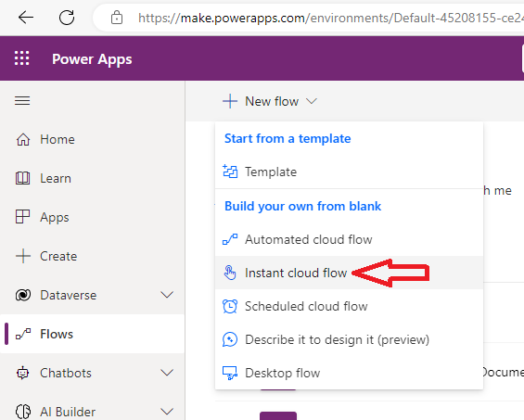Screen dimensions: 524x420
Task: Expand Chatbots chevron in sidebar
Action: coord(167,373)
